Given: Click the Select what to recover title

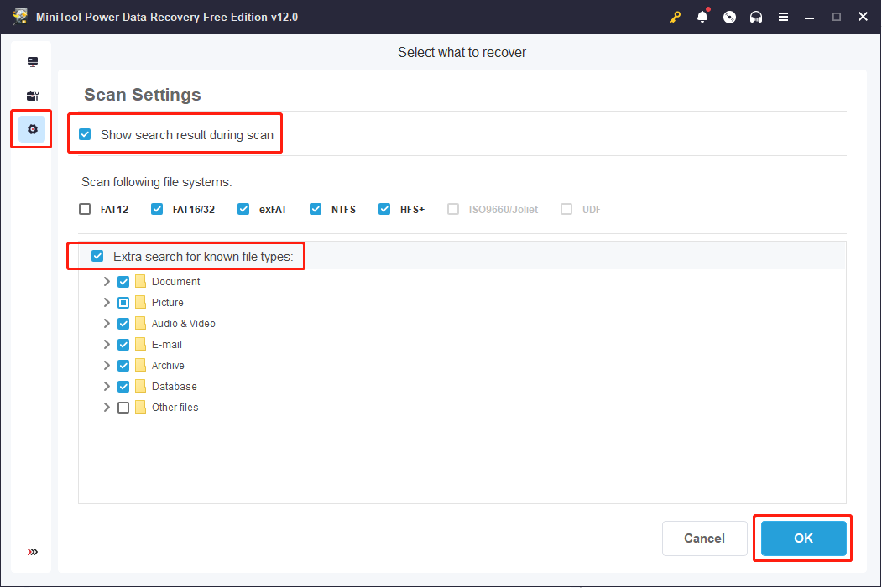Looking at the screenshot, I should point(462,52).
